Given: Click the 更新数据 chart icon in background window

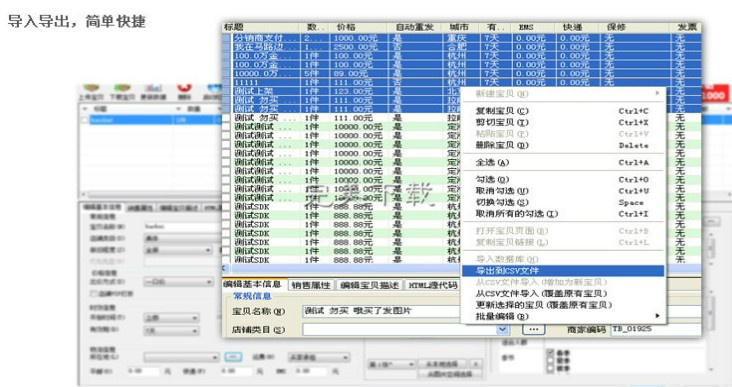Looking at the screenshot, I should point(153,91).
